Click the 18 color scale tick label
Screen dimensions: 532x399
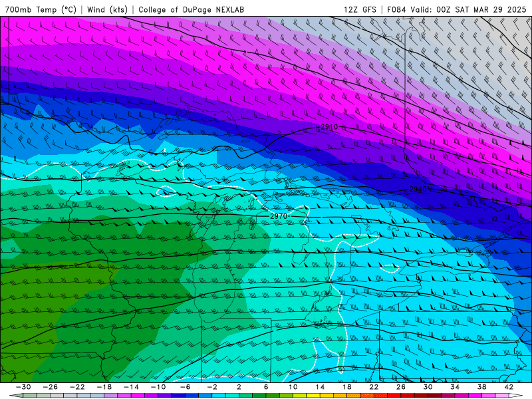346,387
